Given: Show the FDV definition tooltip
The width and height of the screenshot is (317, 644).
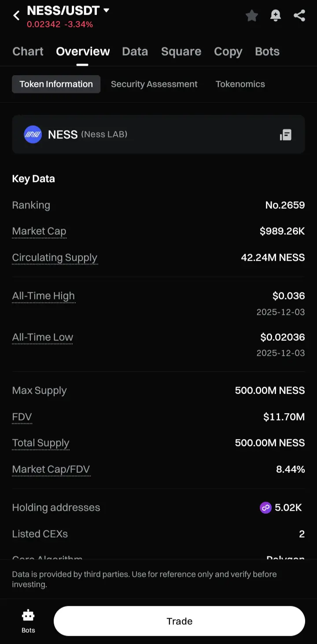Looking at the screenshot, I should tap(22, 417).
